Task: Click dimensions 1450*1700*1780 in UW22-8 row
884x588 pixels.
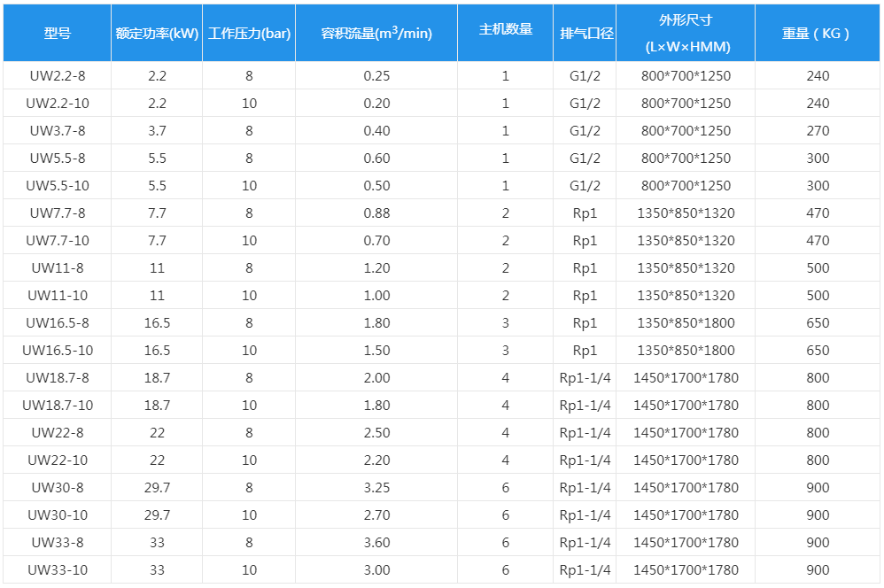Action: [x=686, y=432]
